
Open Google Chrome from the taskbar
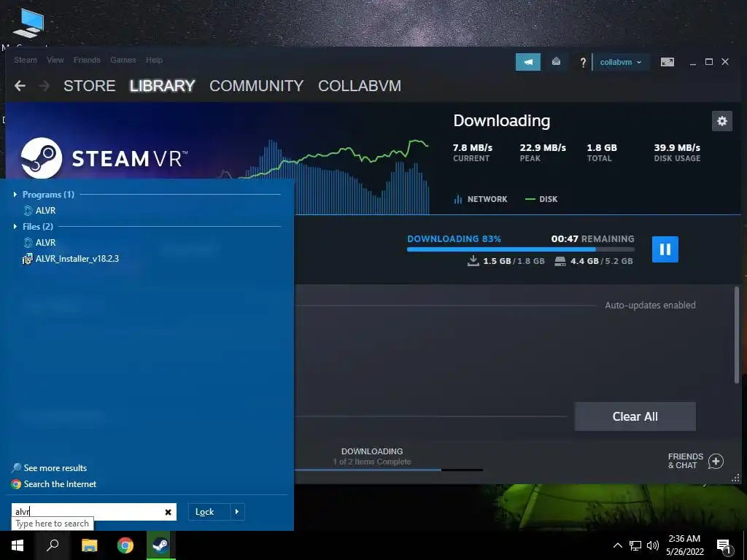[x=125, y=545]
